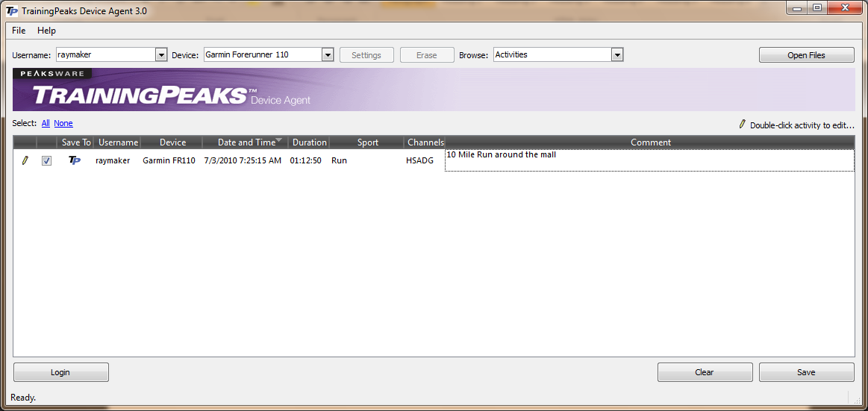Click the Settings button
The image size is (868, 411).
(x=366, y=54)
